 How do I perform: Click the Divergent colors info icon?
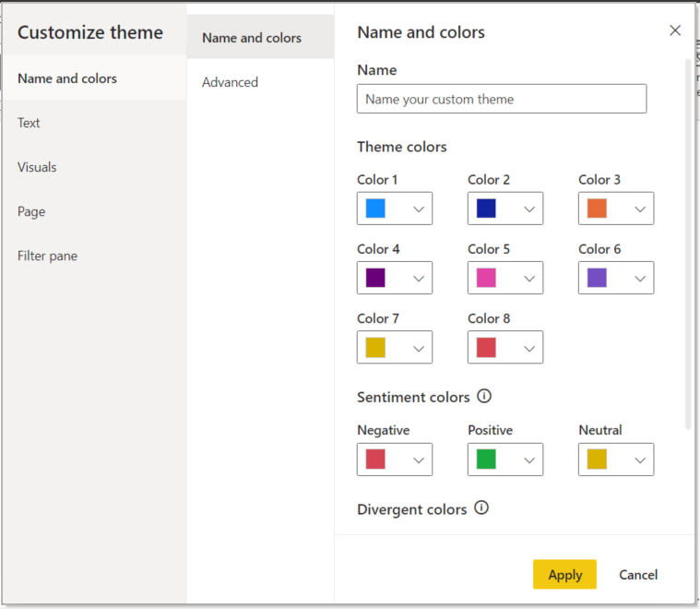(481, 508)
